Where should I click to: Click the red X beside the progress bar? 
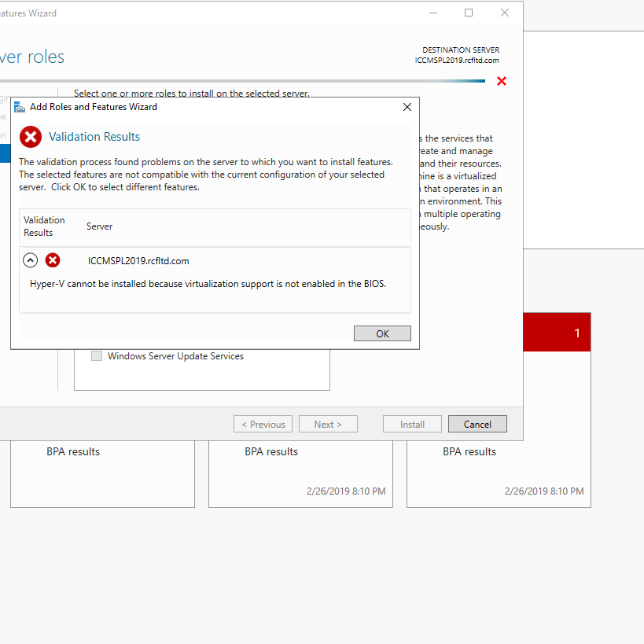click(x=502, y=81)
